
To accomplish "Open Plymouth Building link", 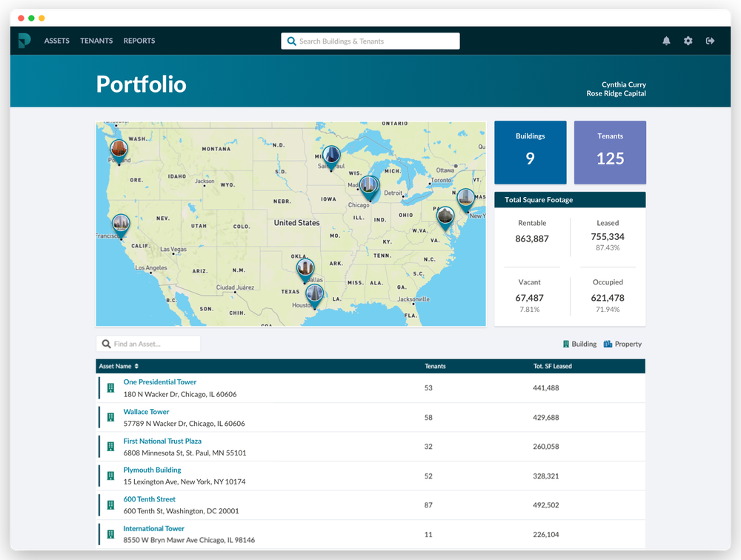I will (152, 470).
